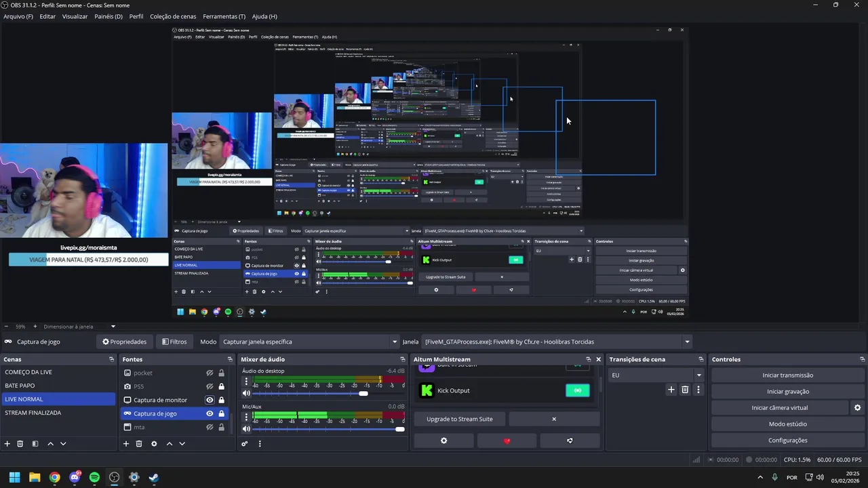Remove selected source with trash icon
This screenshot has height=488, width=868.
pos(139,444)
